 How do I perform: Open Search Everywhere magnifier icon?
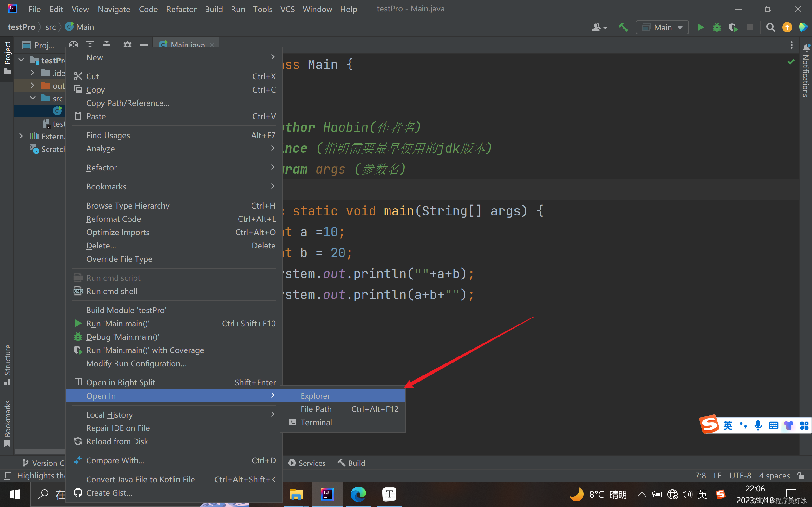770,27
